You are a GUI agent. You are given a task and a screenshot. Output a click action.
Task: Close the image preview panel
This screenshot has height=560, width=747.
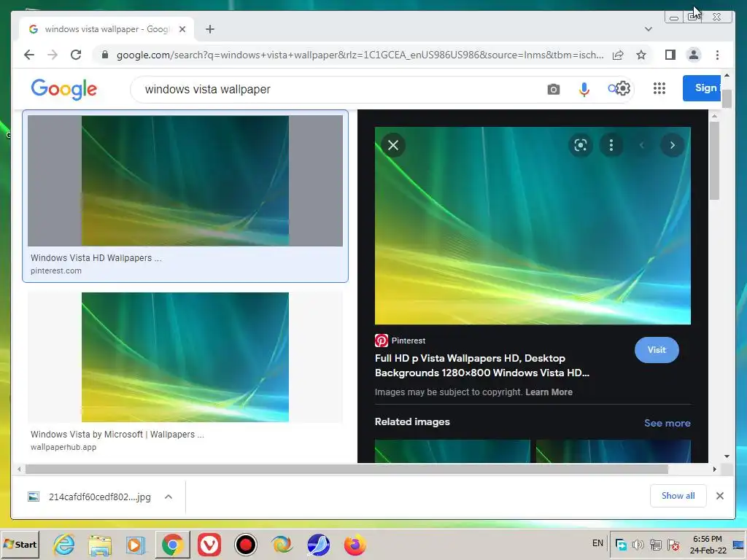click(x=393, y=145)
